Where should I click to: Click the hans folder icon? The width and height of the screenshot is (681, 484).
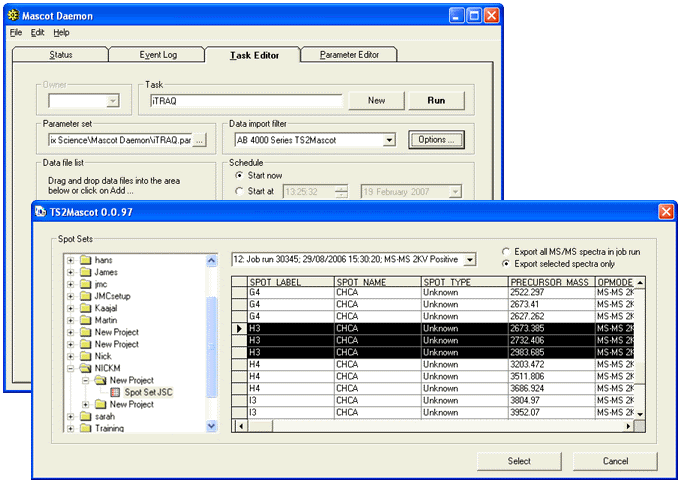[85, 260]
